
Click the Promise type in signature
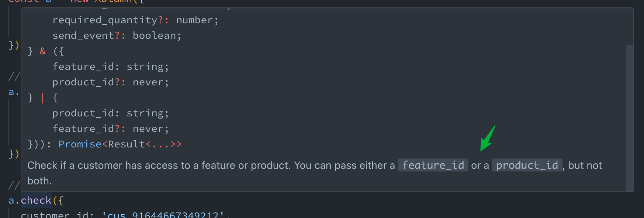80,144
